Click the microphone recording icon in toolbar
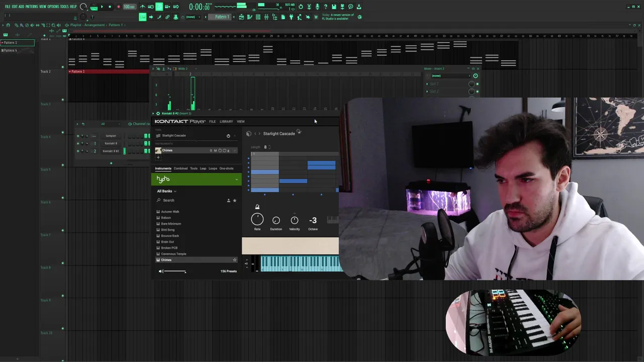644x362 pixels. coord(317,7)
